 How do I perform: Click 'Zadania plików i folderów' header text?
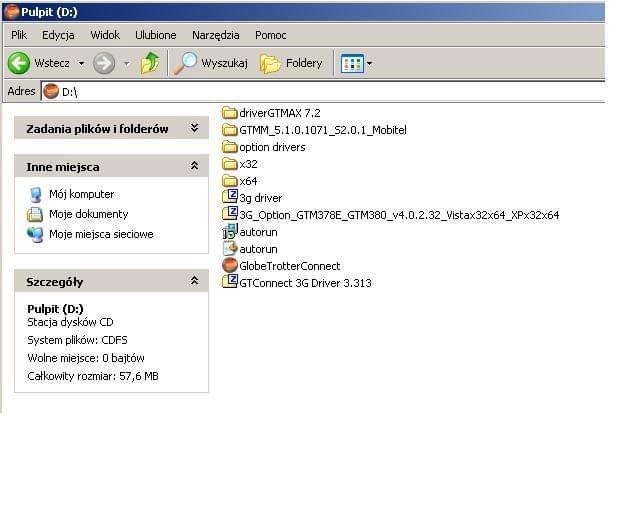[x=97, y=129]
